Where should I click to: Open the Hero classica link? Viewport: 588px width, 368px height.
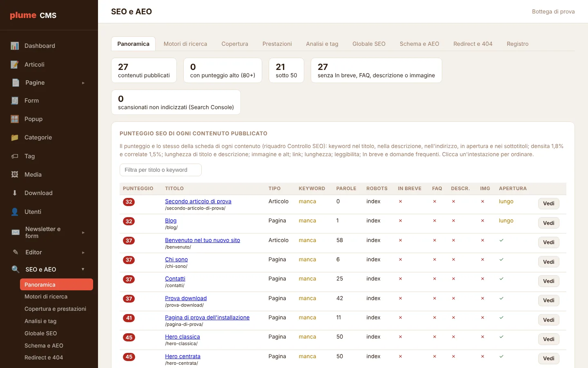tap(183, 337)
